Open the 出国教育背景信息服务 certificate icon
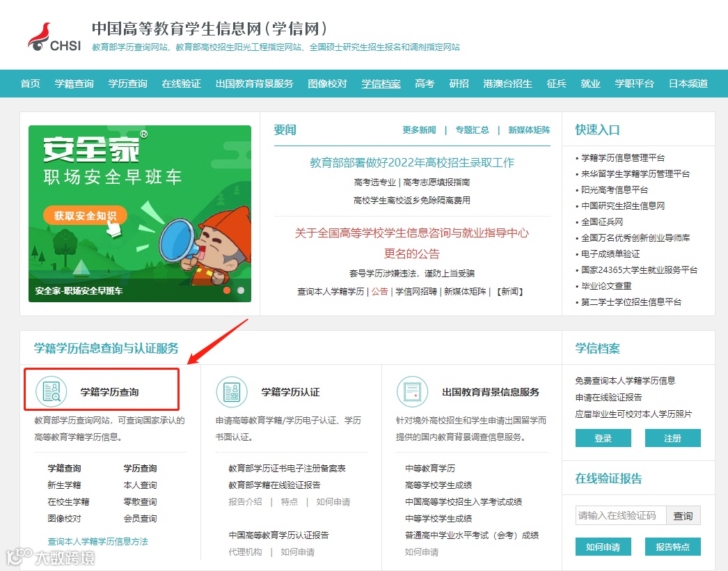This screenshot has width=728, height=571. click(412, 391)
